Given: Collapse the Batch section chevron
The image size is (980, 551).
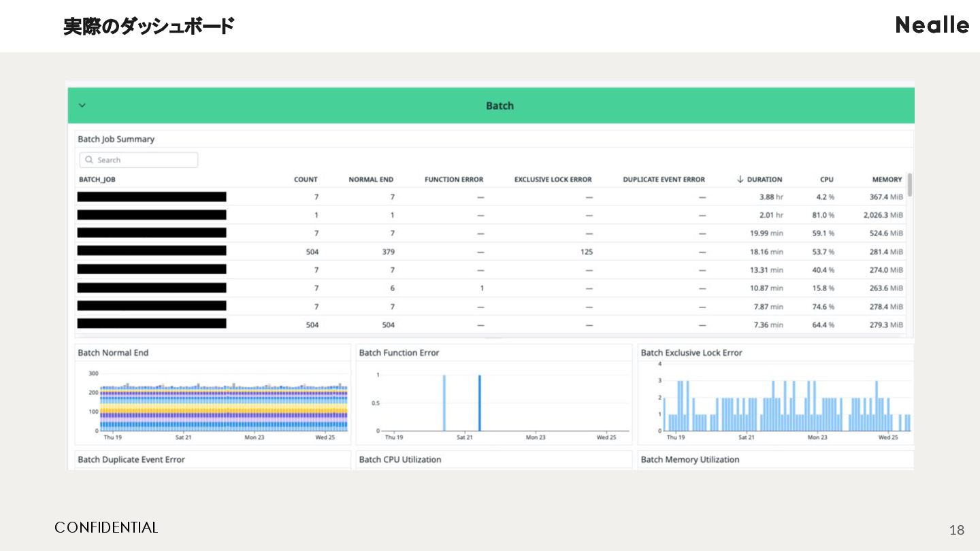Looking at the screenshot, I should (82, 105).
